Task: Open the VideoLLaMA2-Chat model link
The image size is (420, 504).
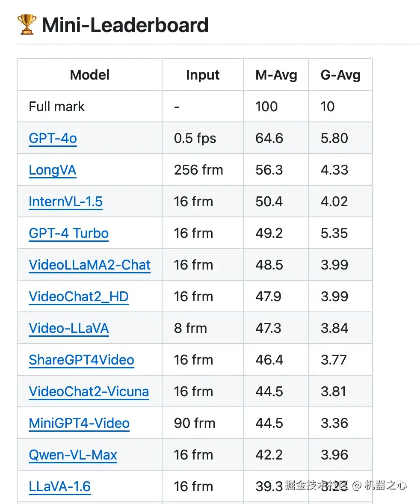Action: tap(89, 265)
